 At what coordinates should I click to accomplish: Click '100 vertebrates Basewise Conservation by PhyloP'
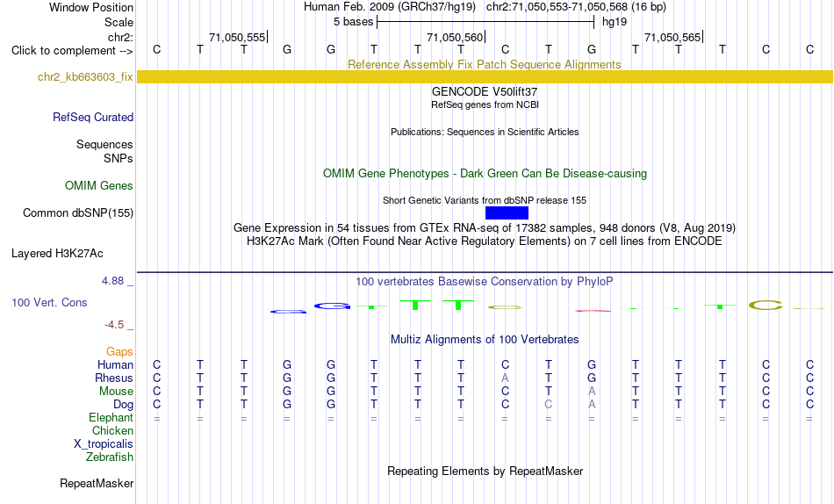pos(485,281)
